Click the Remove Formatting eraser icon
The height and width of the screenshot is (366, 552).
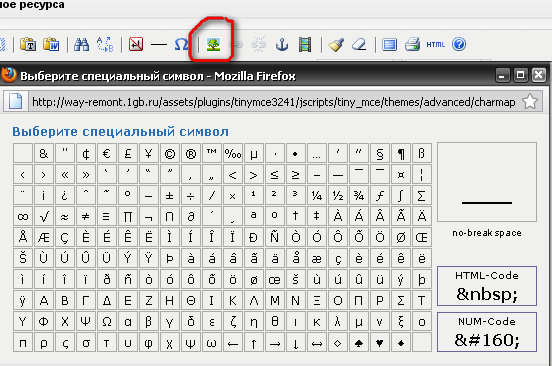click(x=359, y=44)
